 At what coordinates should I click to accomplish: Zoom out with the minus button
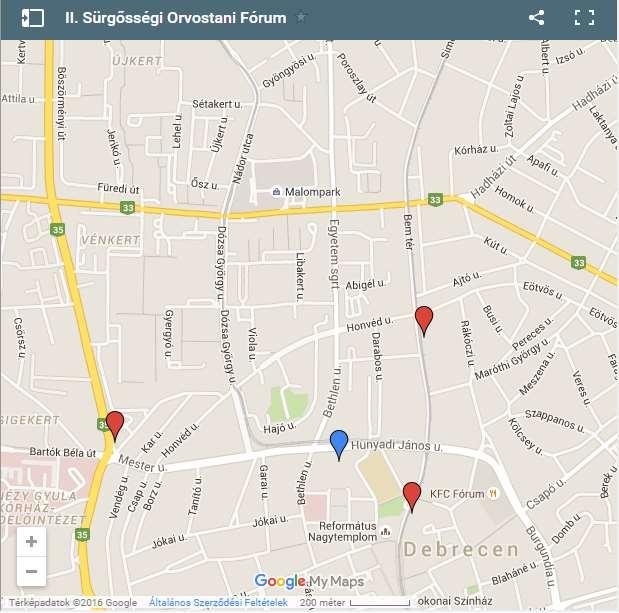32,571
